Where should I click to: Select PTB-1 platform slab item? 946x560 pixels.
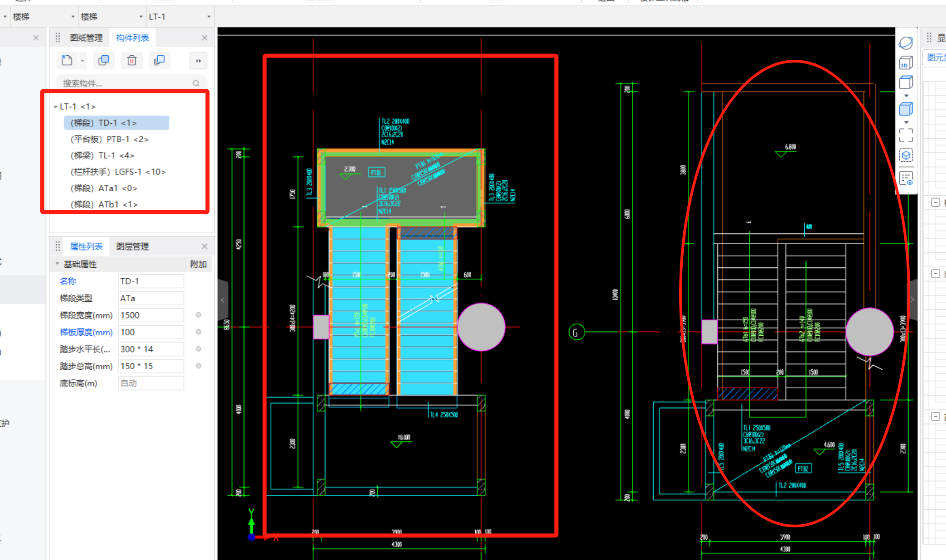click(109, 139)
